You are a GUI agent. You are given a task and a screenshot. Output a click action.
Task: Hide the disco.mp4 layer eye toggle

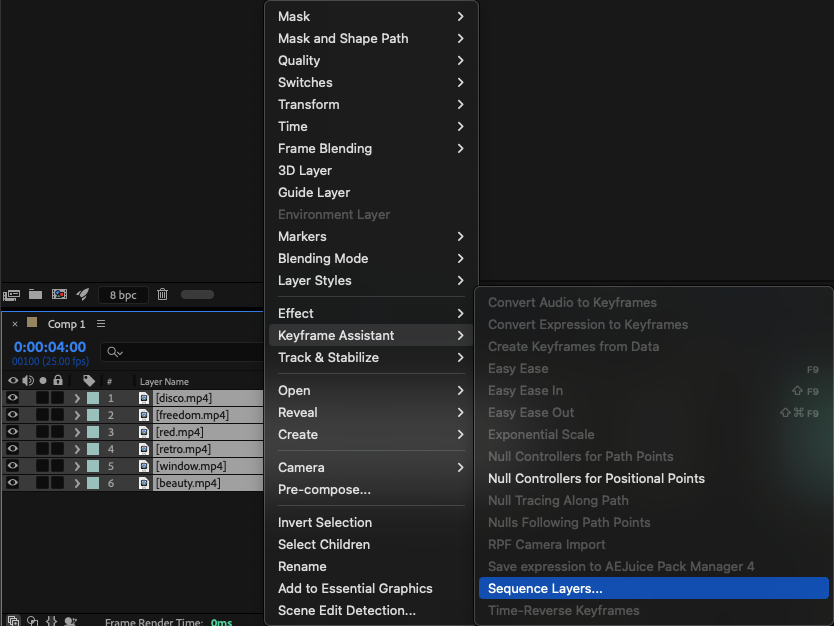[12, 398]
